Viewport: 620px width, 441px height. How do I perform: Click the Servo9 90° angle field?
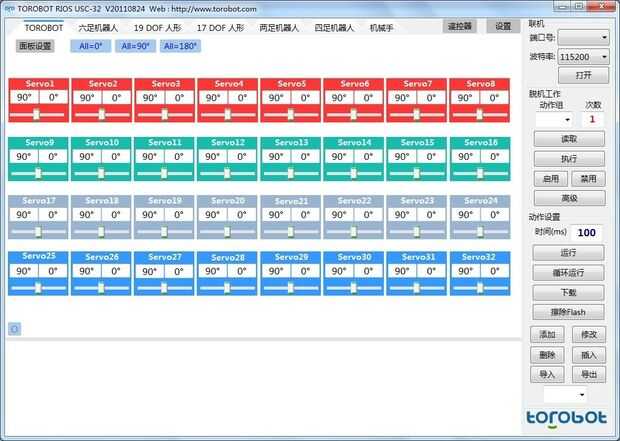(x=24, y=156)
